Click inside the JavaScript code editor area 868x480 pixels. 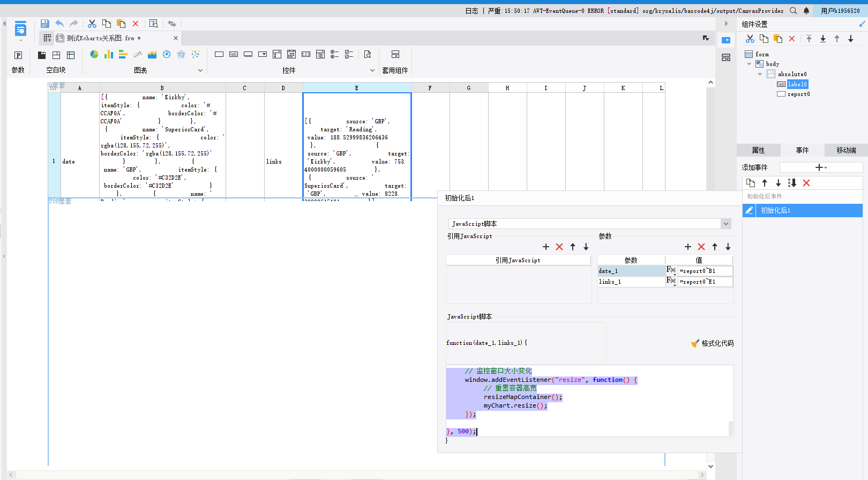589,401
